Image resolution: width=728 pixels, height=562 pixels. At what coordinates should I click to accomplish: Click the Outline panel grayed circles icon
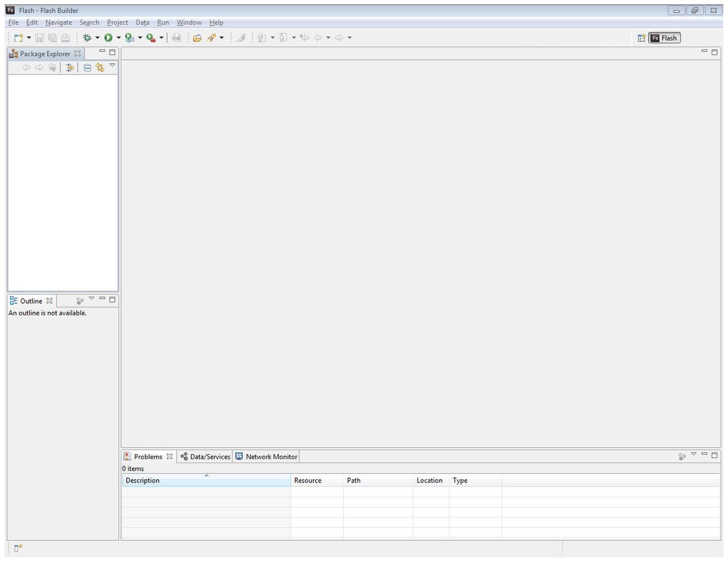[x=80, y=301]
